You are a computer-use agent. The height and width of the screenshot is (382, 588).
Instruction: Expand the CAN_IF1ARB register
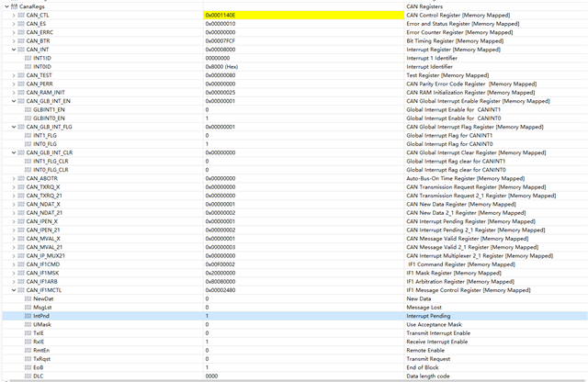[x=14, y=282]
